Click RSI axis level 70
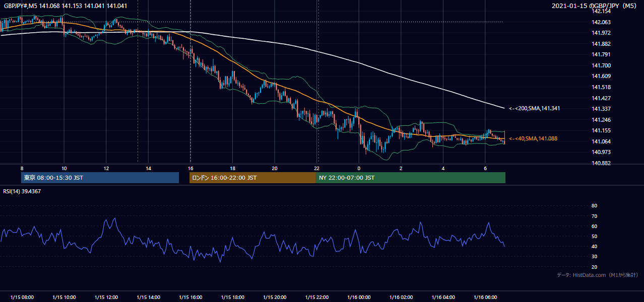 pyautogui.click(x=594, y=216)
